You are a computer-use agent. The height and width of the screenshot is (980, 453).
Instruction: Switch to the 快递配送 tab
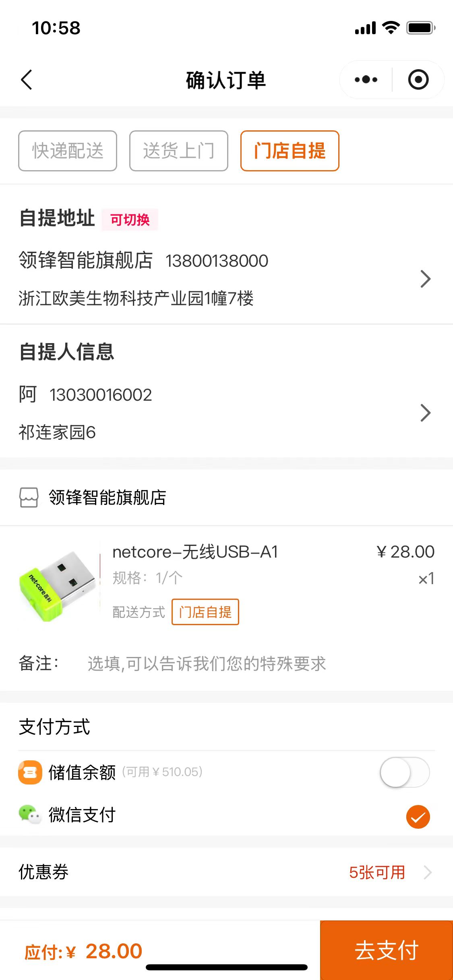tap(68, 151)
